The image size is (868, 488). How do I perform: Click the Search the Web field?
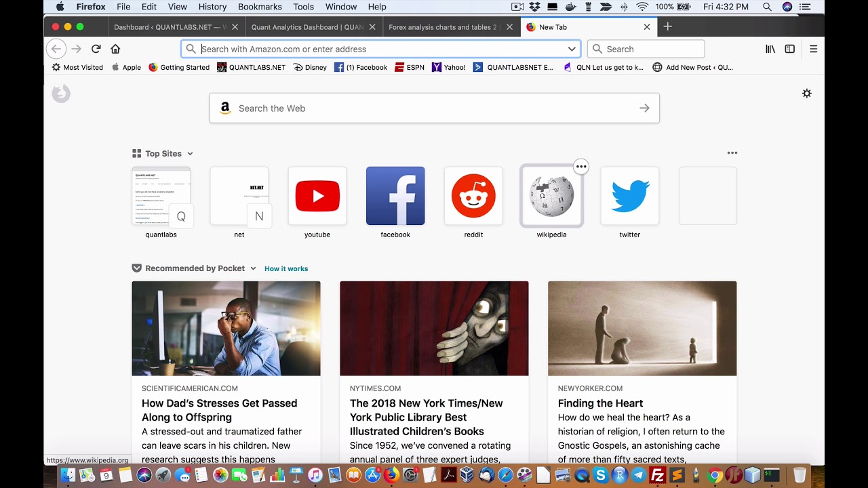tap(434, 108)
